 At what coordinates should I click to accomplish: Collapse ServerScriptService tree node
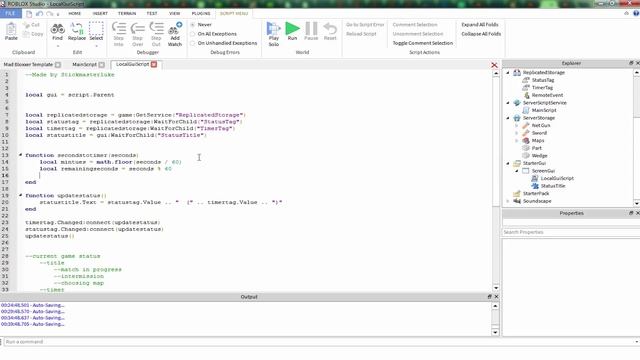click(x=508, y=103)
